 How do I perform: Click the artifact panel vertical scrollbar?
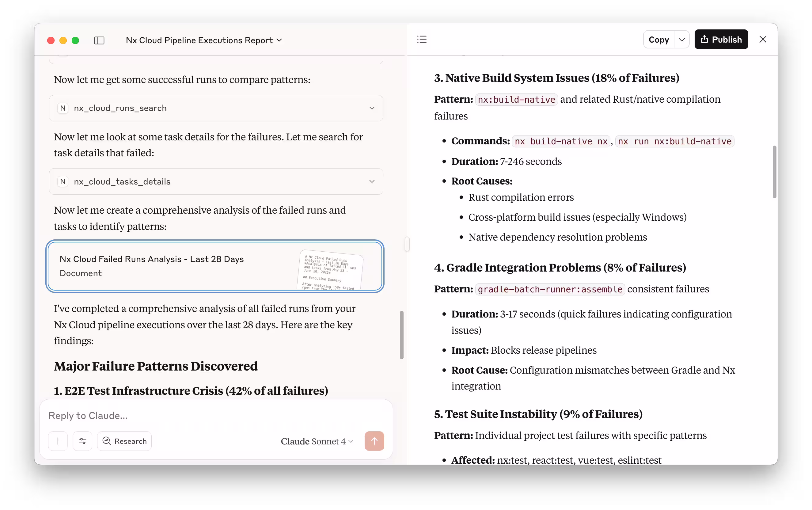coord(774,172)
